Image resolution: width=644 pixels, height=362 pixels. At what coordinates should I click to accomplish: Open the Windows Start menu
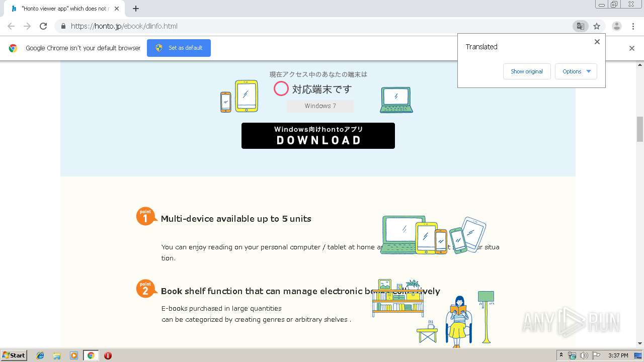14,355
